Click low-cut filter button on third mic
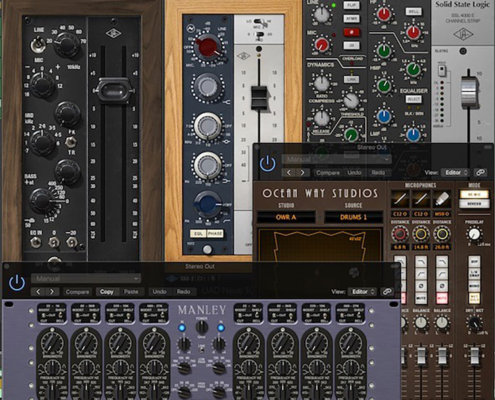 coord(442,274)
